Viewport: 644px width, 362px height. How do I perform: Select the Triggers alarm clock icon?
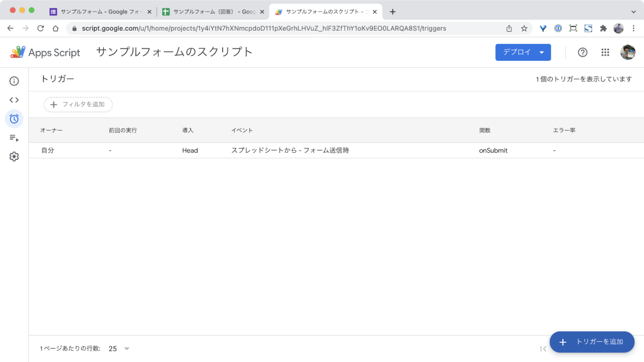pyautogui.click(x=14, y=119)
